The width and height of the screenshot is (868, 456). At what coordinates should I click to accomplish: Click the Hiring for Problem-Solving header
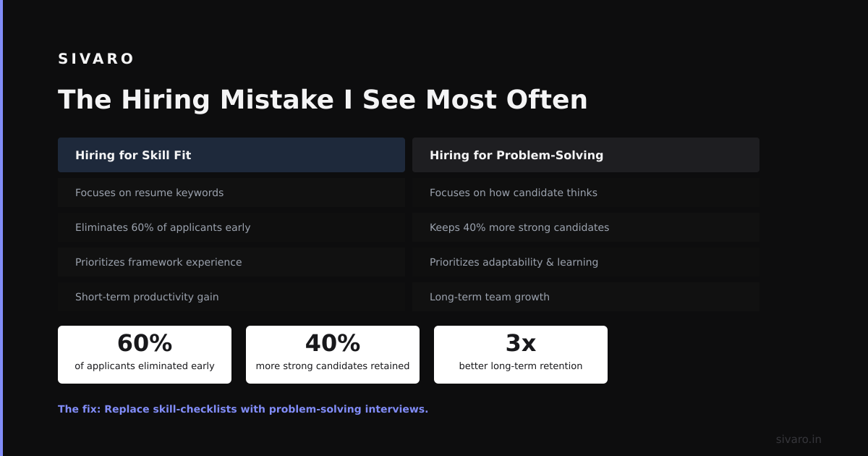[x=586, y=155]
